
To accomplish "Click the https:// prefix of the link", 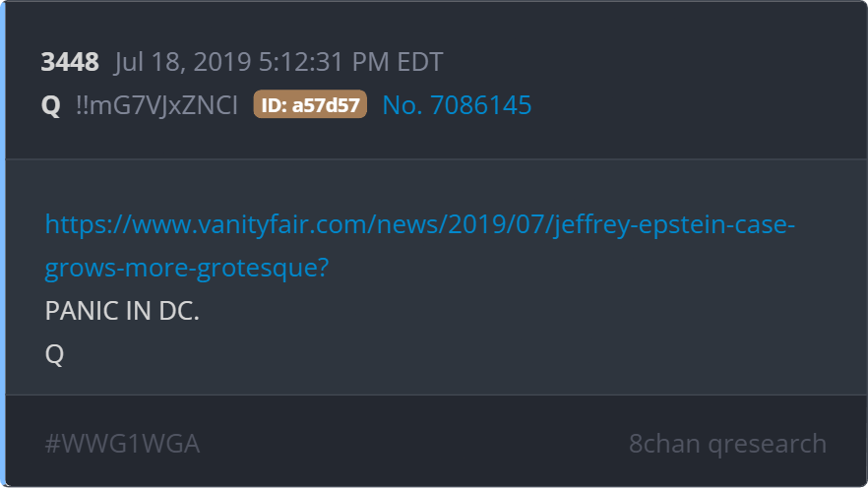I will (88, 224).
